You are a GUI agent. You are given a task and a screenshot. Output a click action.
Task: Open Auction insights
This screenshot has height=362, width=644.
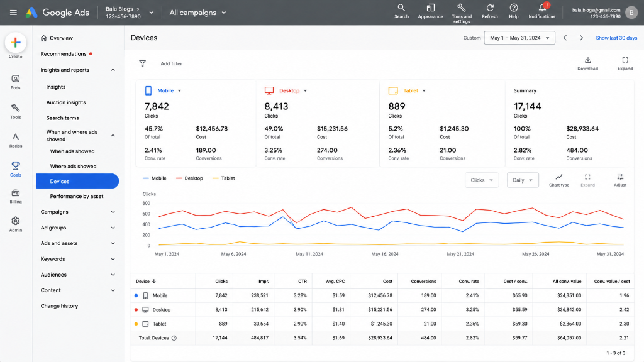coord(66,102)
